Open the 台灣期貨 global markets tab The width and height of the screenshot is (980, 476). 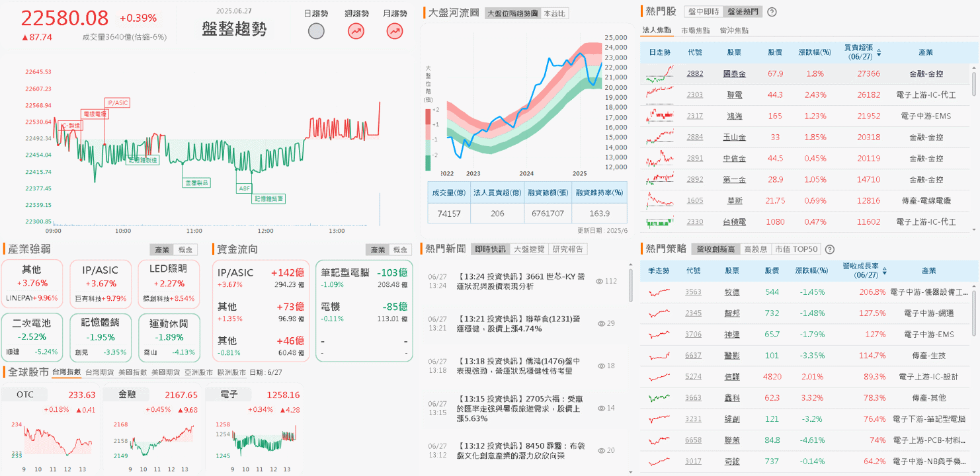click(99, 372)
